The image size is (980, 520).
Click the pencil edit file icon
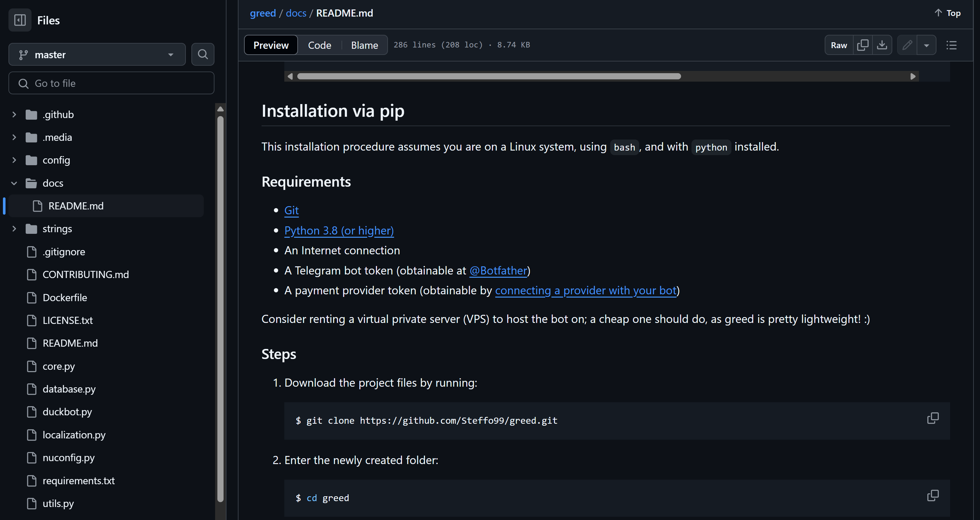click(x=907, y=45)
